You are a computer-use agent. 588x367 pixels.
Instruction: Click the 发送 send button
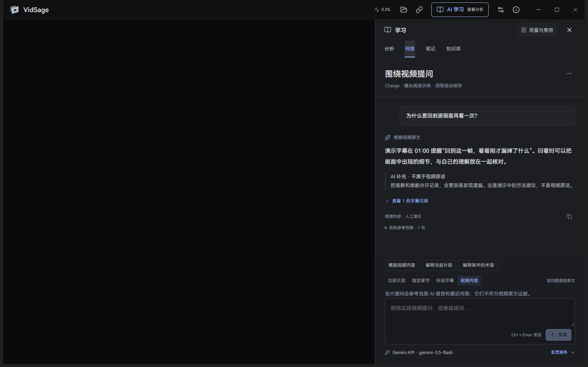559,335
